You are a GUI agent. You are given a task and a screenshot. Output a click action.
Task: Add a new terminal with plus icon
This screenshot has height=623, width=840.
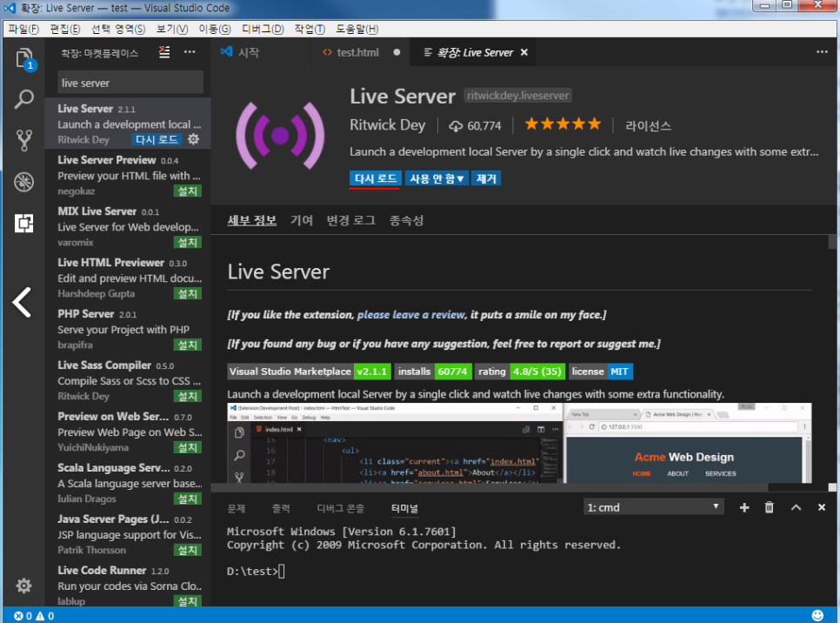tap(744, 507)
